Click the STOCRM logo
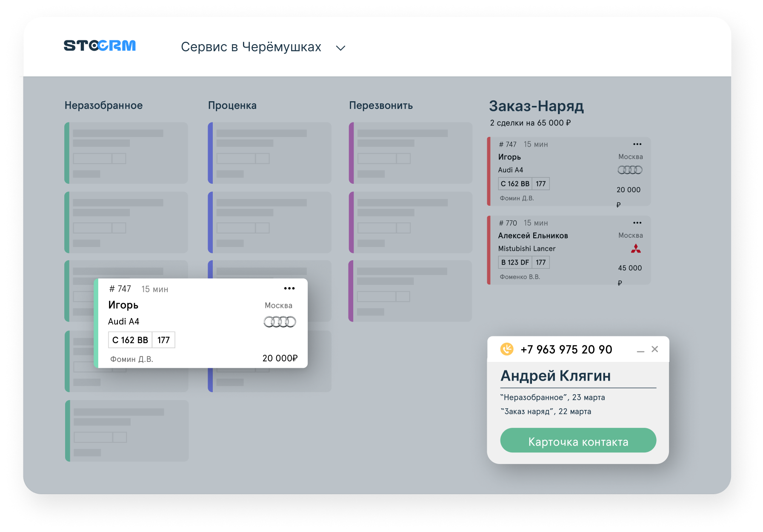Viewport: 763px width, 532px height. [x=100, y=46]
